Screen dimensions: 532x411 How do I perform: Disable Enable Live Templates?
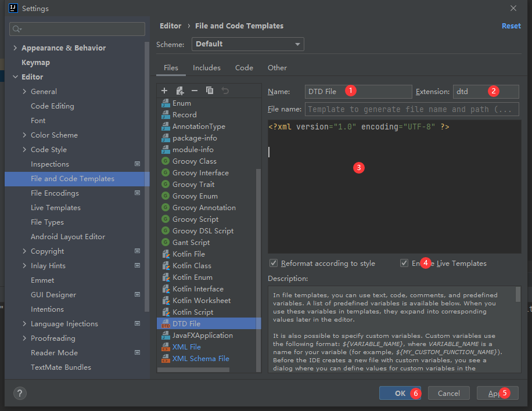pos(404,263)
